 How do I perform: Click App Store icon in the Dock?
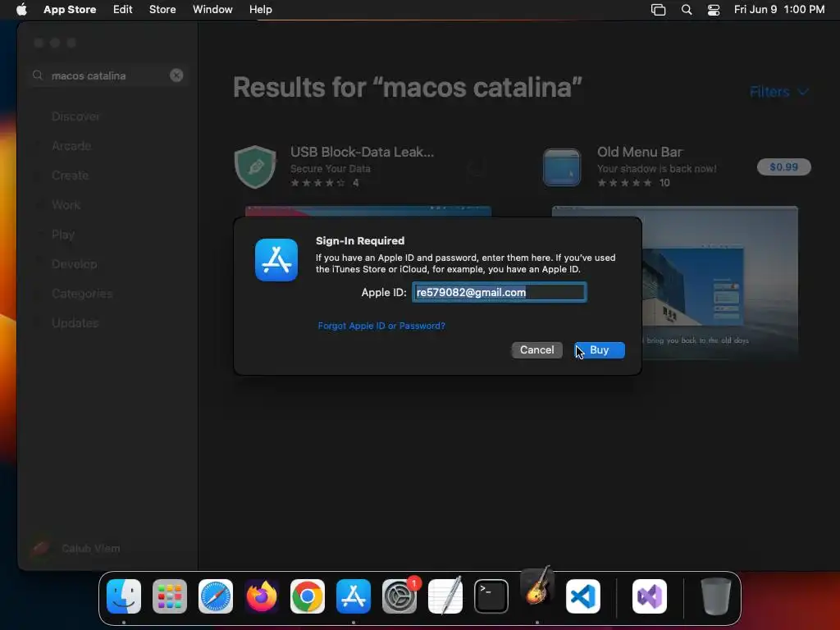click(354, 596)
